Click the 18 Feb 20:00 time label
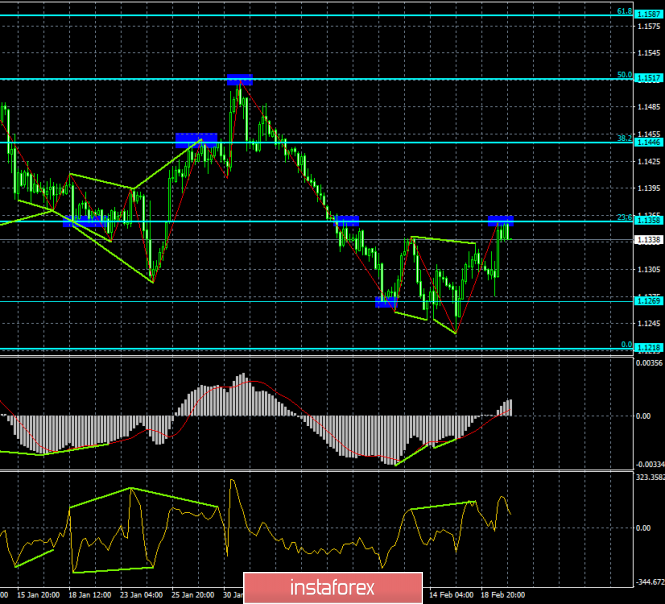The width and height of the screenshot is (665, 604). coord(503,595)
